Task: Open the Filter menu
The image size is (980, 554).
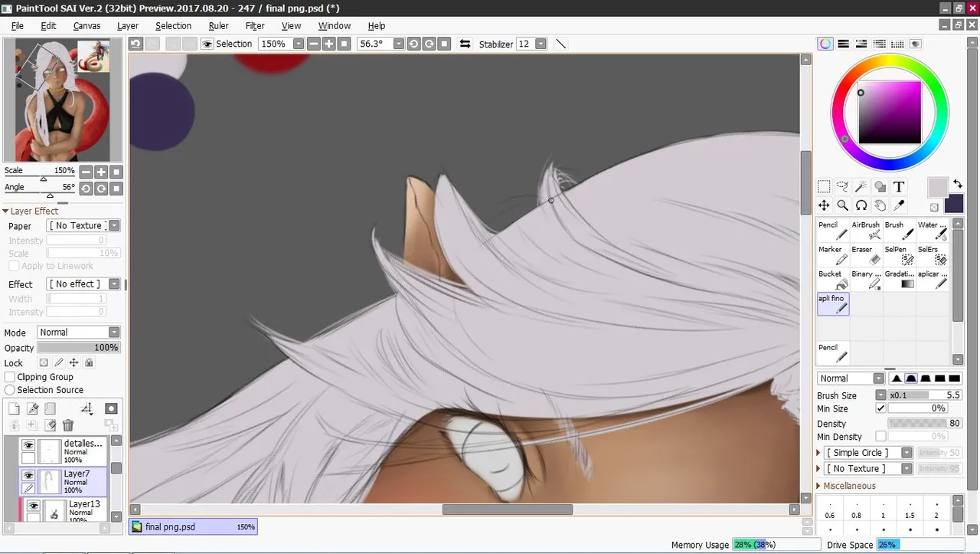Action: 255,25
